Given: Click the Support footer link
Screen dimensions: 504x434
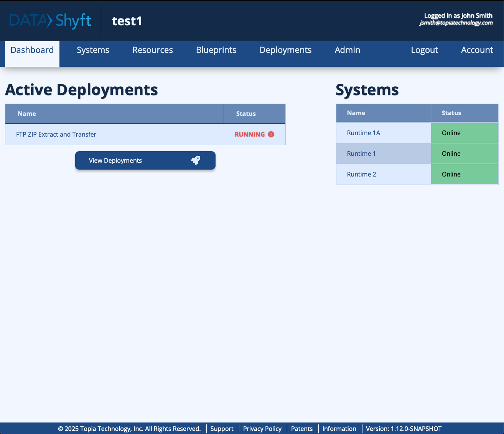Looking at the screenshot, I should click(222, 429).
